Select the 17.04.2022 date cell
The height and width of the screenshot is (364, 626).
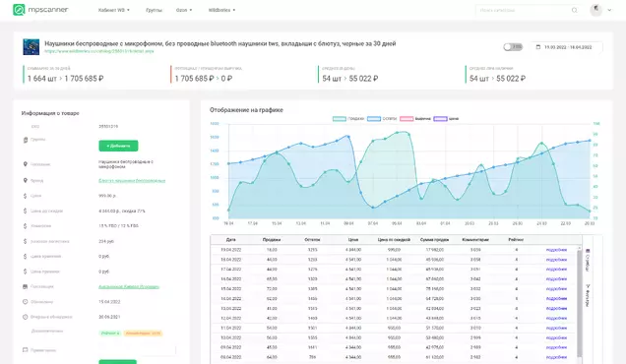[230, 270]
